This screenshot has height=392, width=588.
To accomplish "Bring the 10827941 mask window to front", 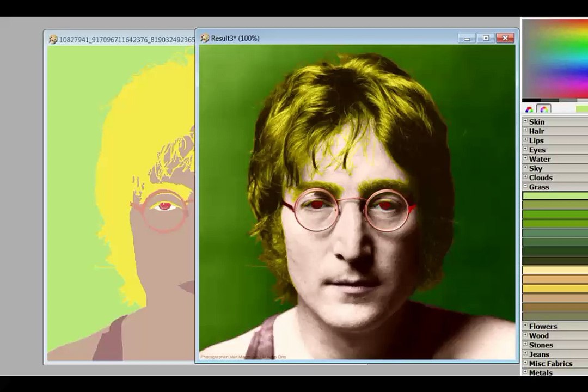I will click(x=120, y=39).
